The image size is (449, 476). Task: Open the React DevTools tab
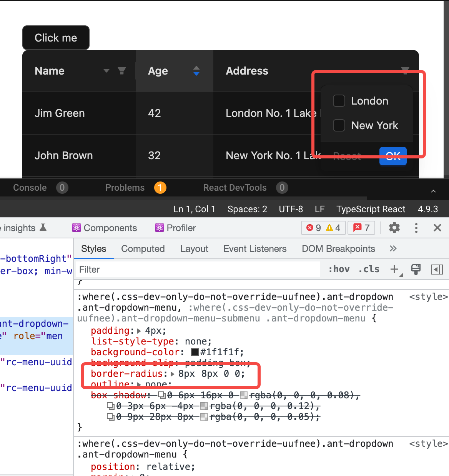235,188
